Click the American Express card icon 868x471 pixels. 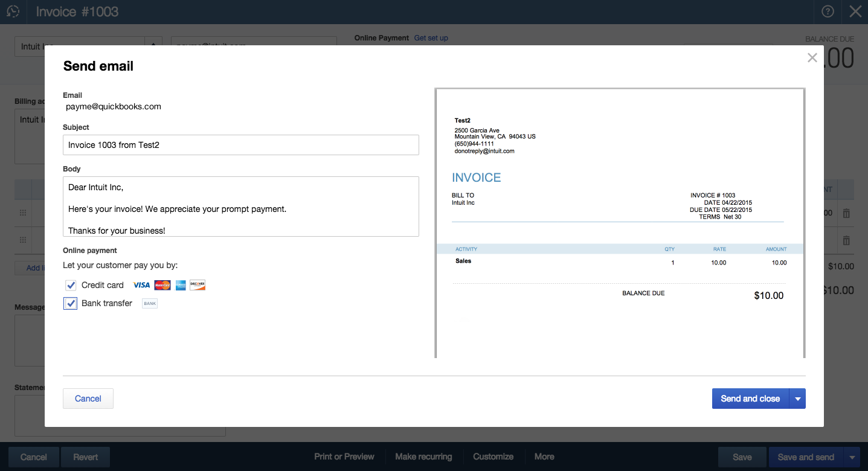(x=181, y=285)
